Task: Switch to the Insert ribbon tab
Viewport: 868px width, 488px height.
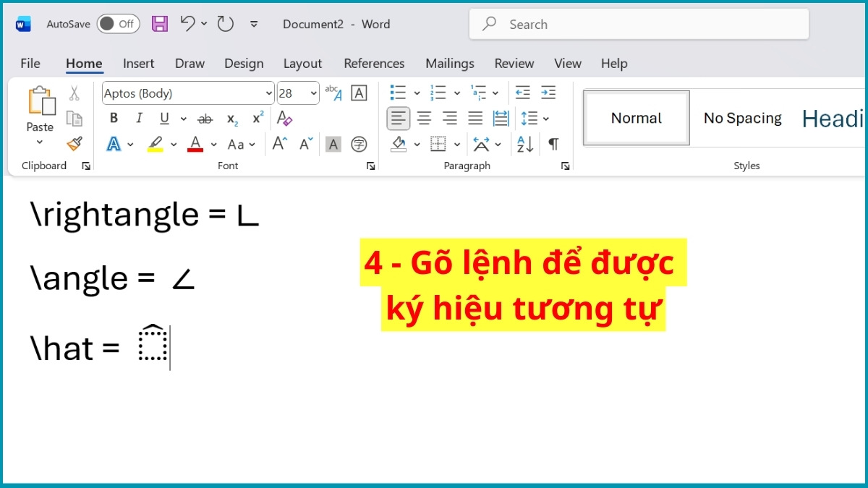Action: (x=138, y=64)
